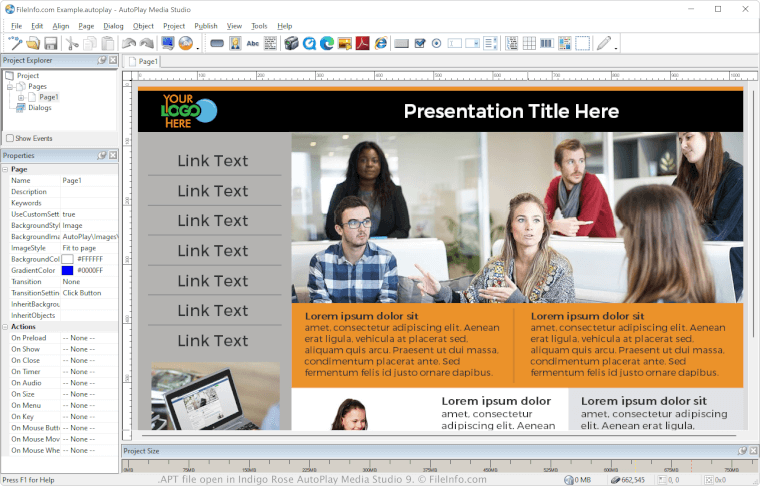The height and width of the screenshot is (486, 760).
Task: Select the Dialogs item in Project Explorer
Action: (39, 108)
